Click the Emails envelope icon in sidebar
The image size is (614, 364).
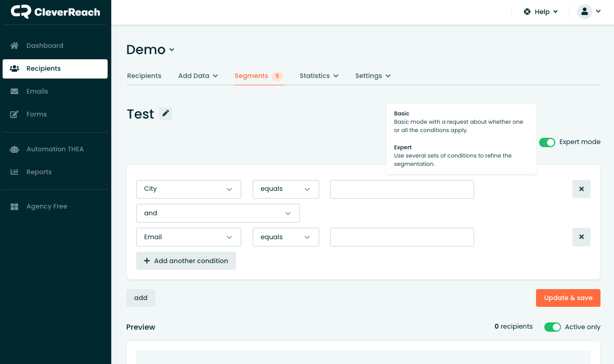click(15, 92)
